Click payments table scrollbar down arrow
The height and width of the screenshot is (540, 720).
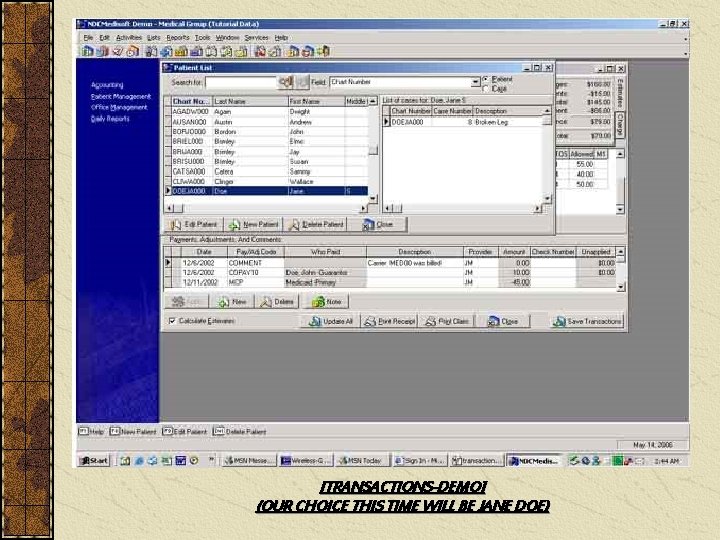coord(620,287)
